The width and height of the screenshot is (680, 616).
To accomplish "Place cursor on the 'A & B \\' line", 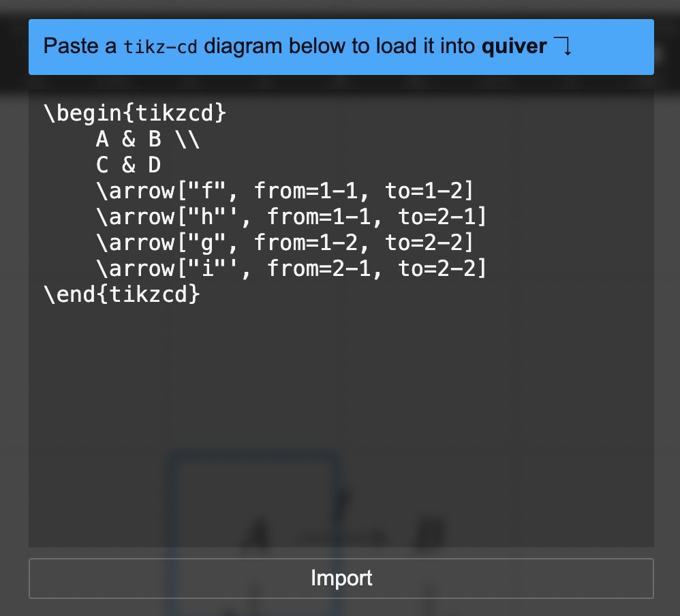I will click(x=148, y=139).
